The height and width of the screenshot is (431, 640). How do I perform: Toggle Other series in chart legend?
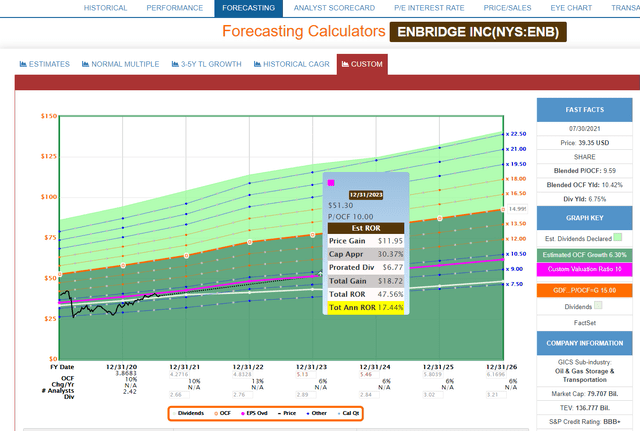coord(317,413)
